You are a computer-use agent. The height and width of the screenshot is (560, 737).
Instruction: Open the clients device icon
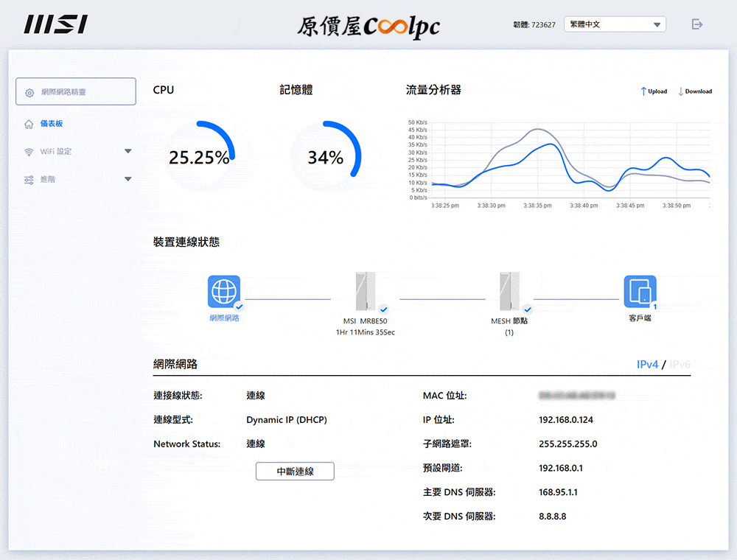(640, 292)
